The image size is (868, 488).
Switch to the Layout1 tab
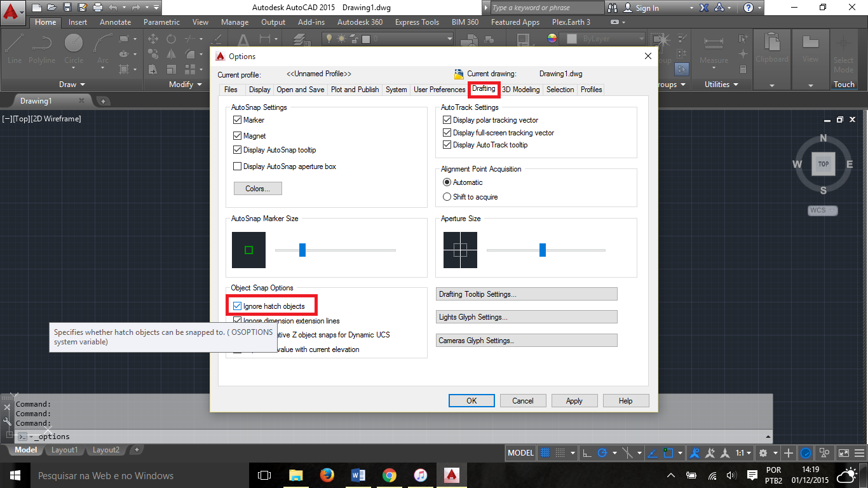click(64, 450)
